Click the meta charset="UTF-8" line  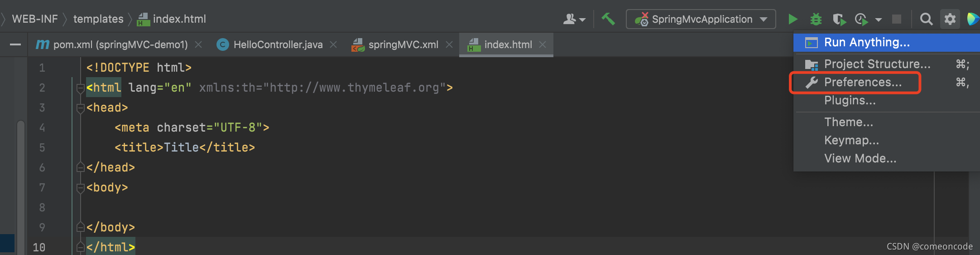click(192, 127)
